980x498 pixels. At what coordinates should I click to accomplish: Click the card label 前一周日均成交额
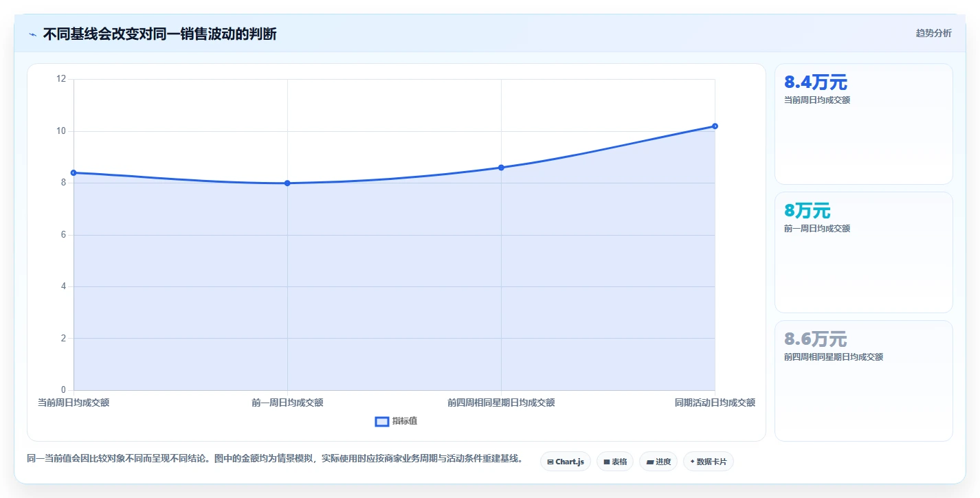(817, 229)
